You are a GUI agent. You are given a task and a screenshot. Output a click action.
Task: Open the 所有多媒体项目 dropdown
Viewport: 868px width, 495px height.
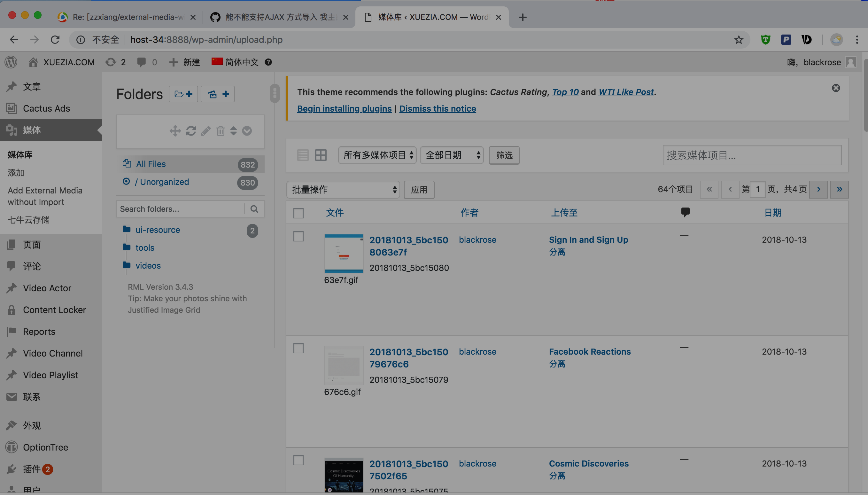tap(377, 155)
